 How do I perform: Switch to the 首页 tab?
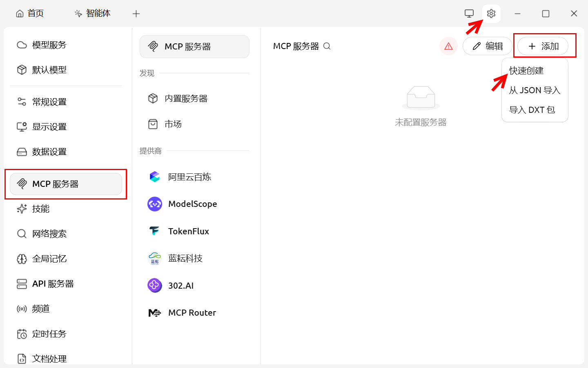click(x=30, y=13)
